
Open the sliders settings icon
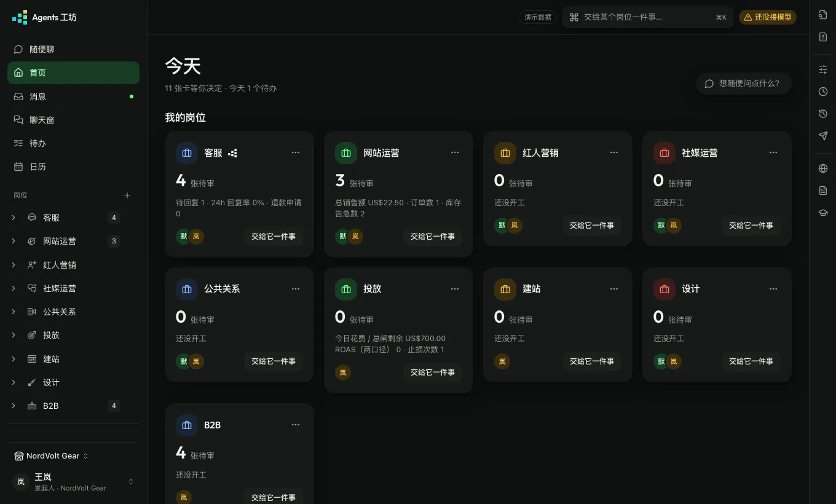point(823,69)
